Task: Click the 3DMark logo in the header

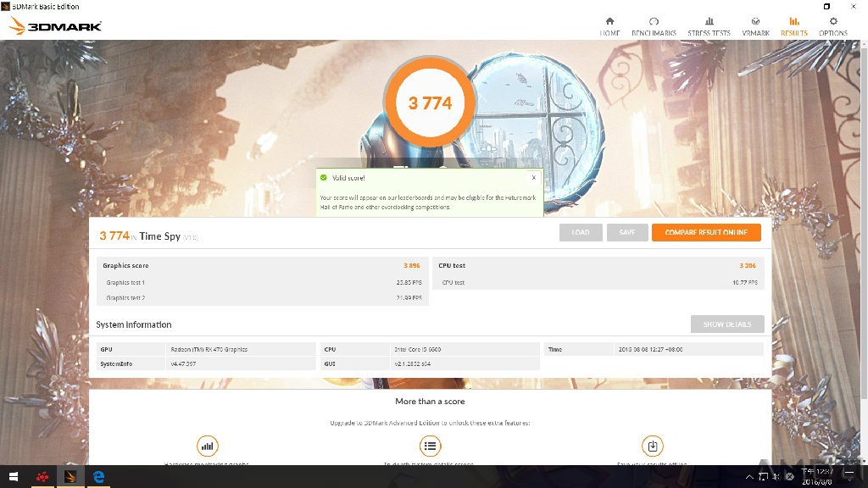Action: click(55, 25)
